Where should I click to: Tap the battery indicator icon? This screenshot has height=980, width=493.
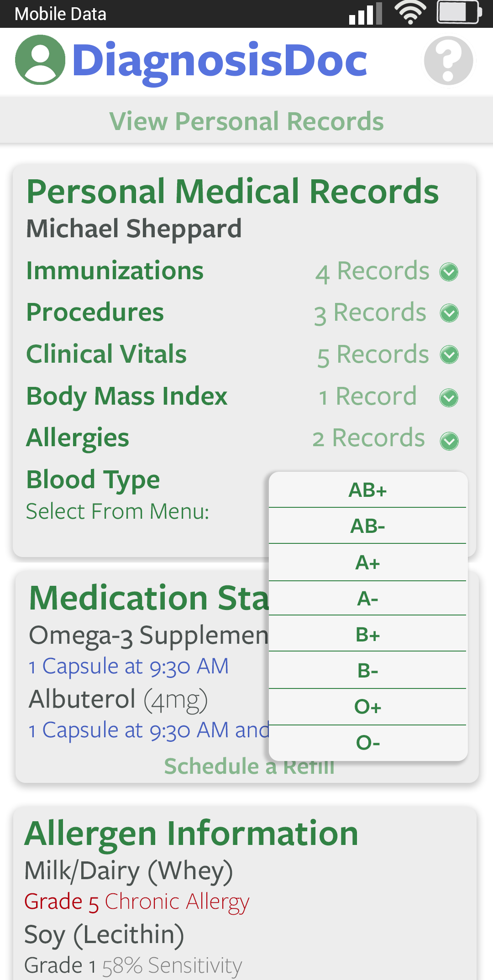click(459, 13)
